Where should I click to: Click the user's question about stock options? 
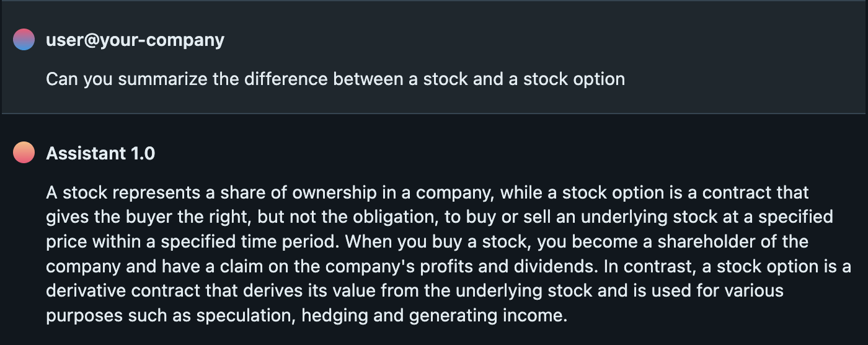(335, 79)
